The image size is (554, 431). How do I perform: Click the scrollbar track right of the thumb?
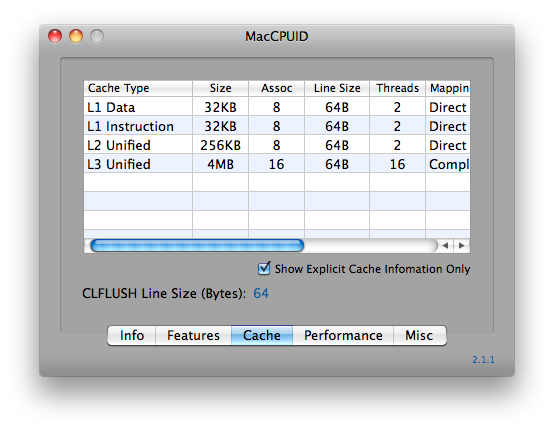(x=370, y=245)
